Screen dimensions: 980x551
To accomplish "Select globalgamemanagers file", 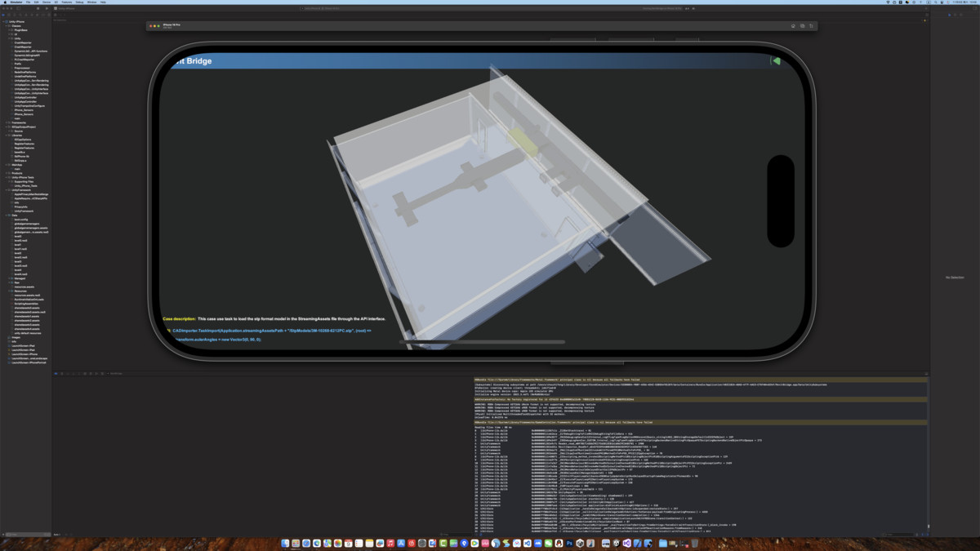I will 26,224.
